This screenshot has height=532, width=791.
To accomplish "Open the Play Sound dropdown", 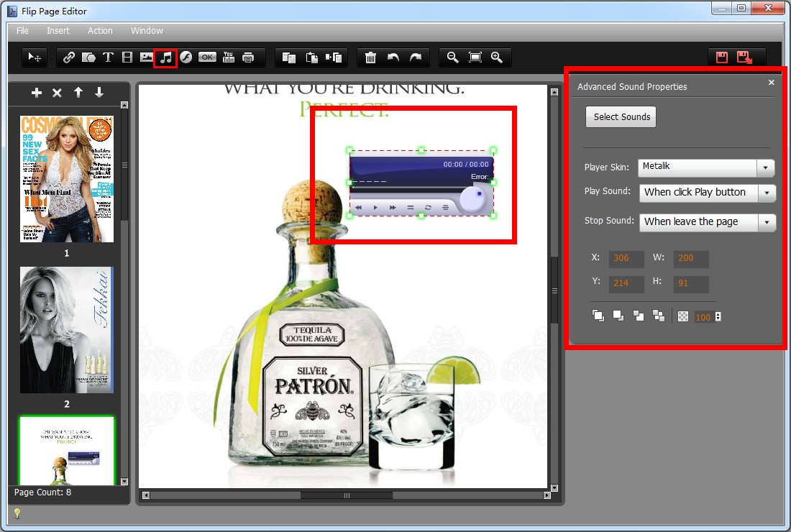I will tap(708, 193).
